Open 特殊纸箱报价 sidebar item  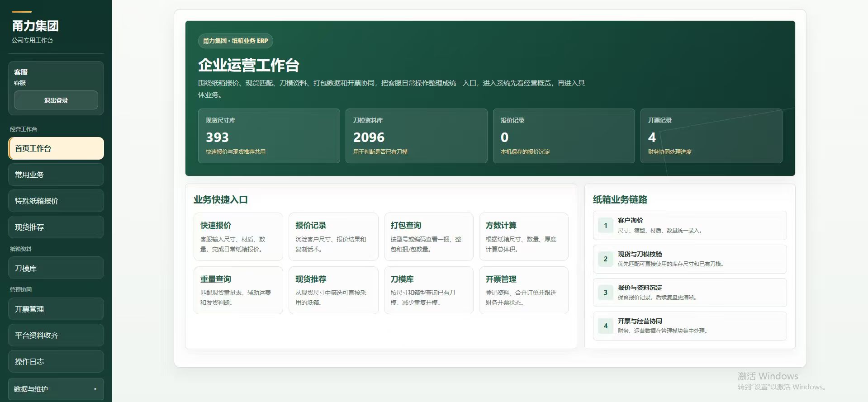(56, 201)
